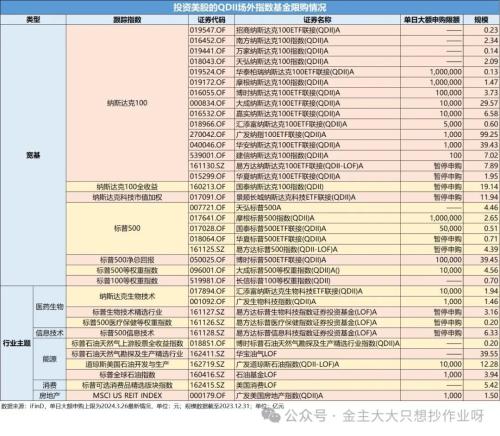This screenshot has height=436, width=500.
Task: Click the 消费 sector cell
Action: pos(49,385)
